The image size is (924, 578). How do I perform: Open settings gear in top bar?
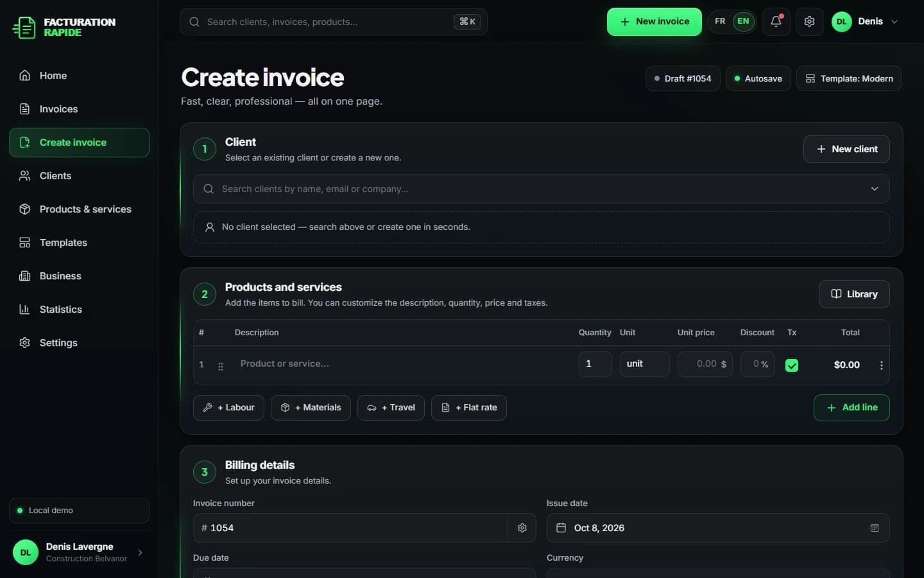pos(809,22)
